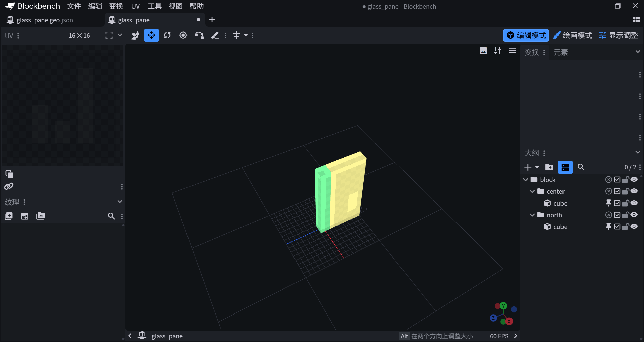644x342 pixels.
Task: Open the 编辑 menu
Action: [95, 6]
